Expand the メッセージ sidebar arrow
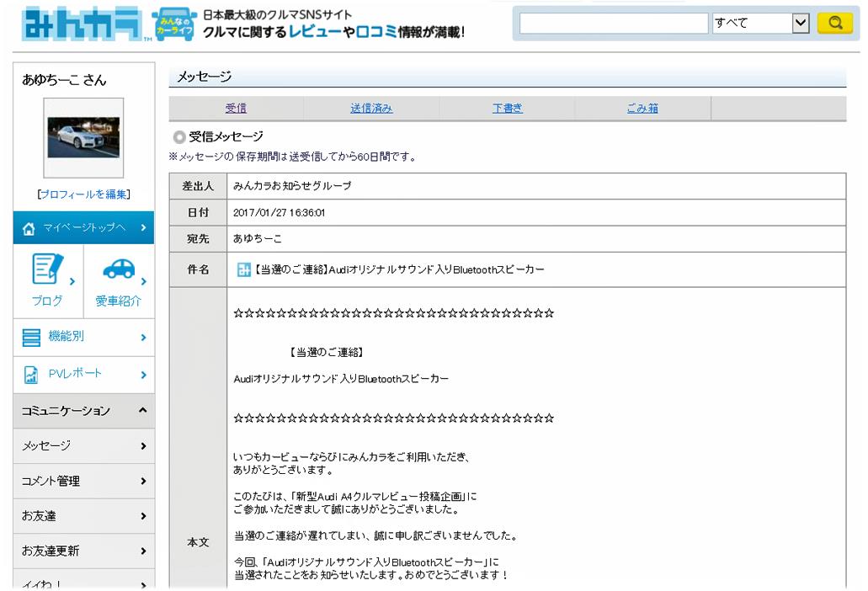Viewport: 868px width, 591px height. pyautogui.click(x=143, y=446)
